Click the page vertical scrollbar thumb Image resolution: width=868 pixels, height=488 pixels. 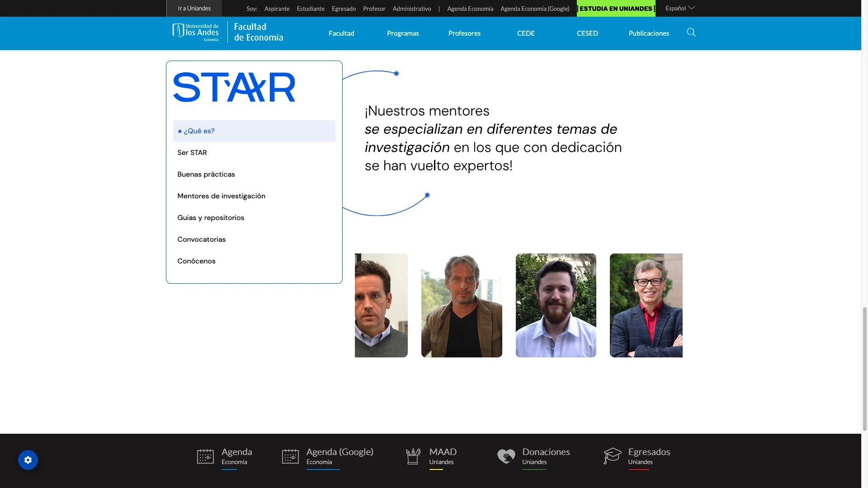tap(865, 368)
